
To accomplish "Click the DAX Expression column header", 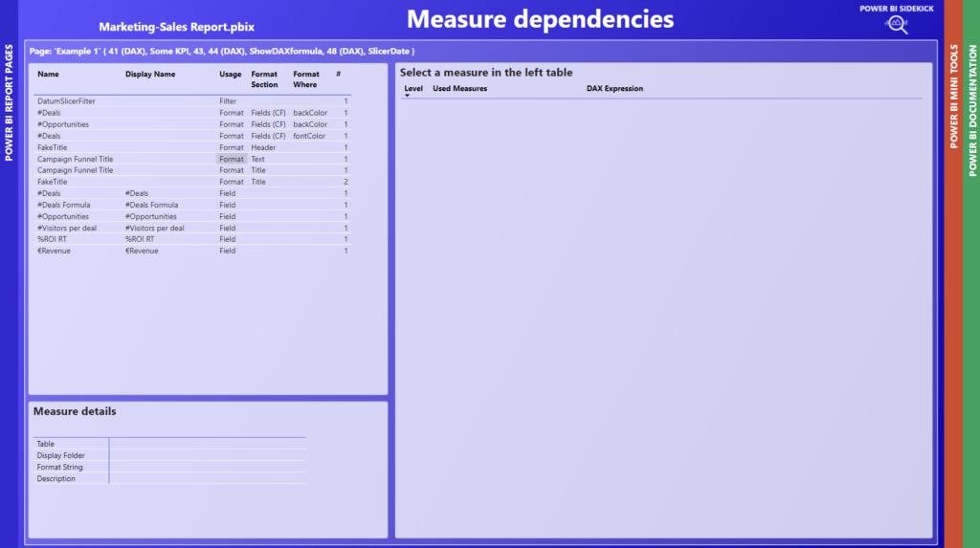I will click(x=614, y=89).
